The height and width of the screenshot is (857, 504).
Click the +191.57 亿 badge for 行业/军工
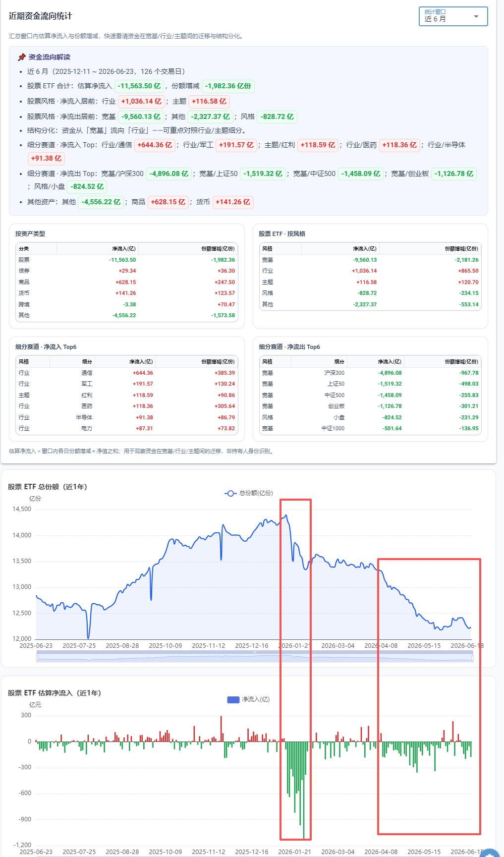click(236, 145)
